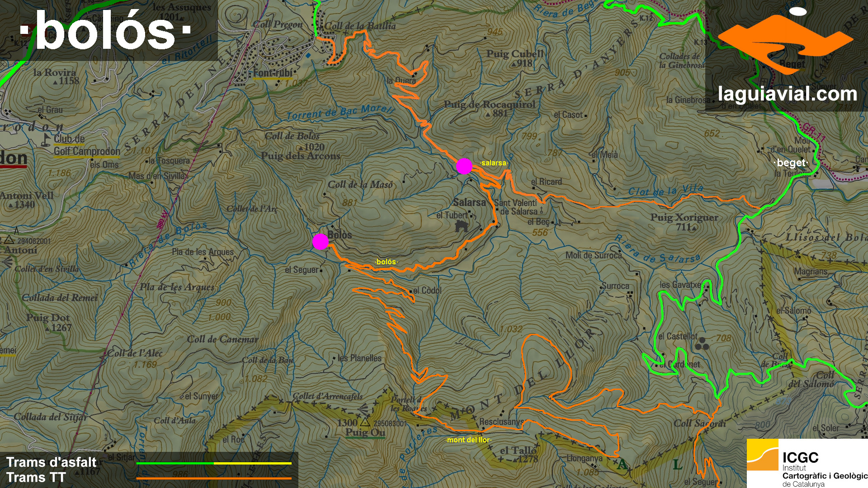The width and height of the screenshot is (868, 488).
Task: Click the bolós title header
Action: [105, 30]
